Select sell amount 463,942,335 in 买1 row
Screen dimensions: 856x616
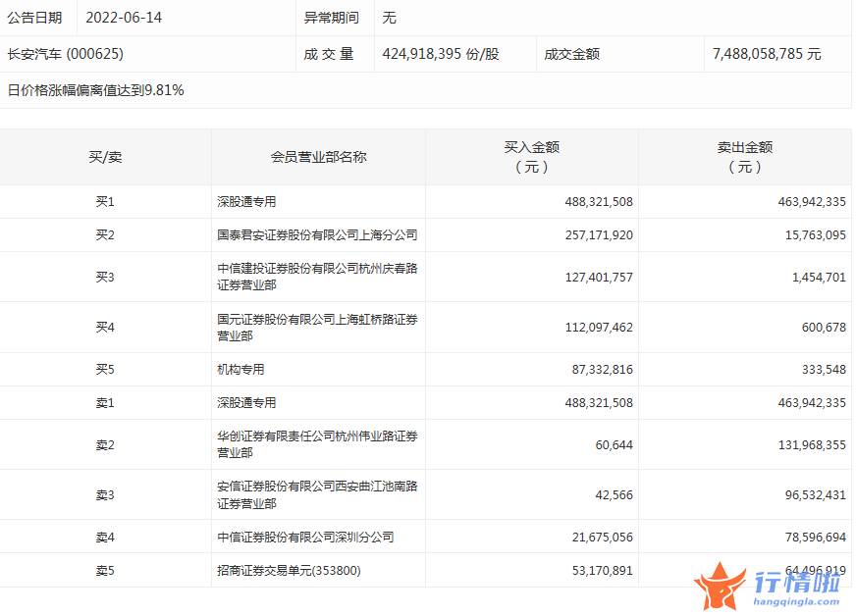tap(812, 202)
